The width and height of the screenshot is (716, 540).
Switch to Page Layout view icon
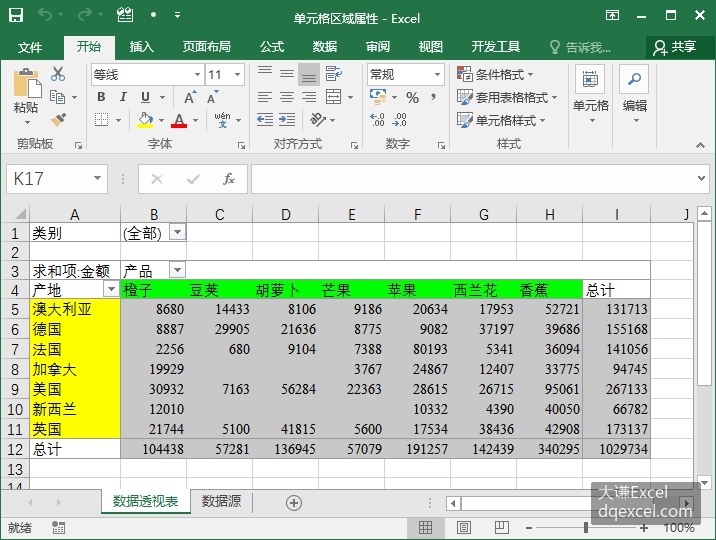[x=463, y=528]
